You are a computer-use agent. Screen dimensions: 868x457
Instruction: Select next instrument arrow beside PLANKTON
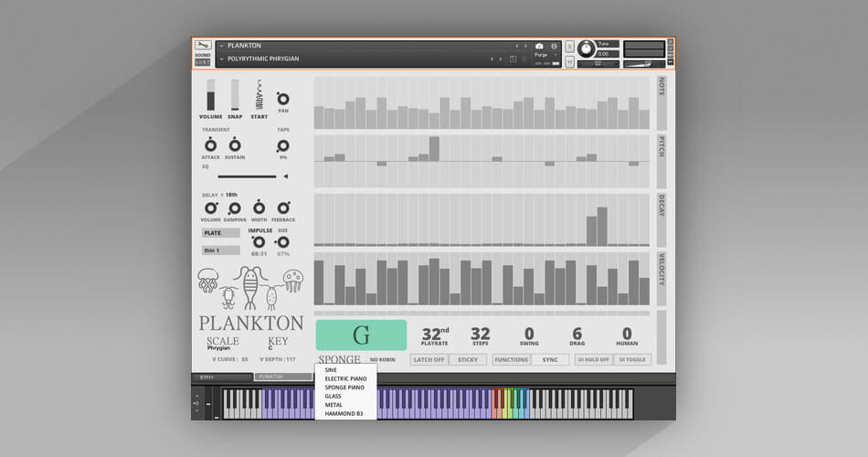point(526,47)
